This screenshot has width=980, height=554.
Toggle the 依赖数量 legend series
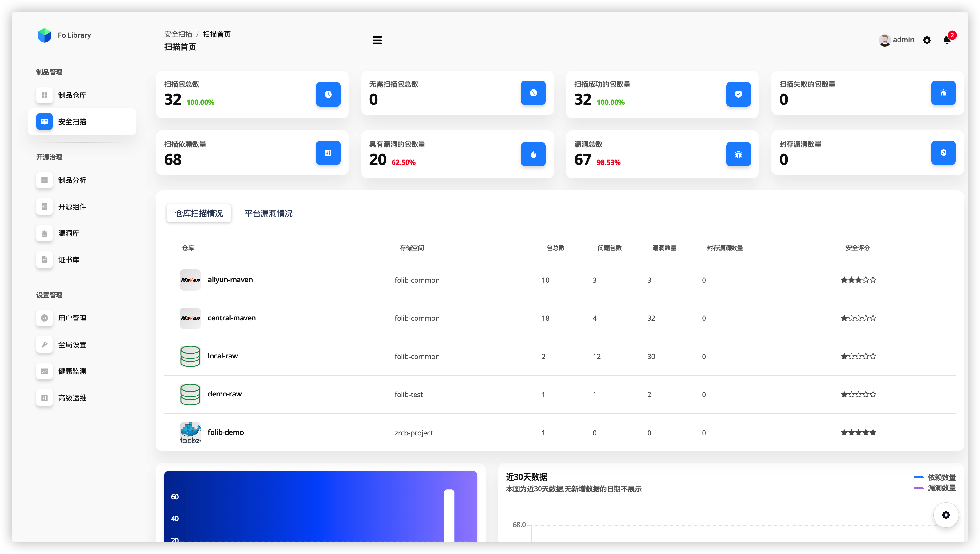tap(934, 477)
